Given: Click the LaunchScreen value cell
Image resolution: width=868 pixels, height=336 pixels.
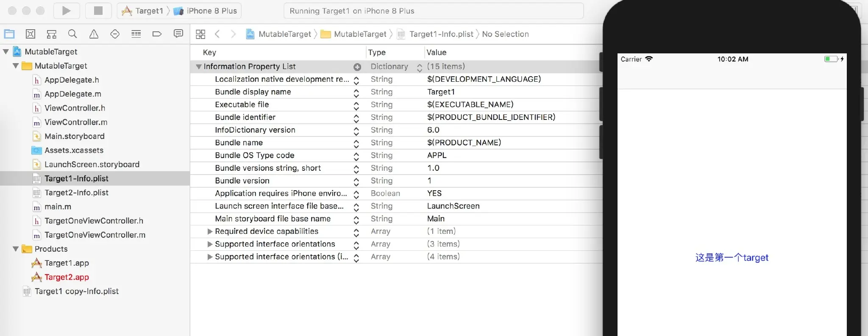Looking at the screenshot, I should pos(453,206).
